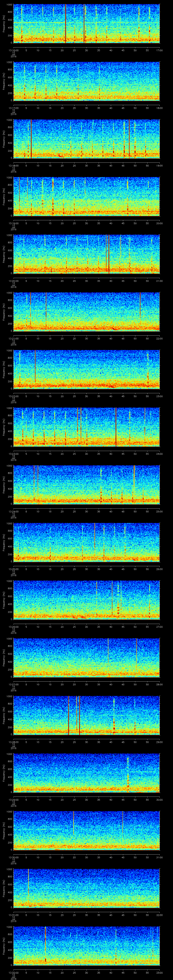173x980 pixels.
Task: Click the 22:00 end time label
Action: pos(160,339)
